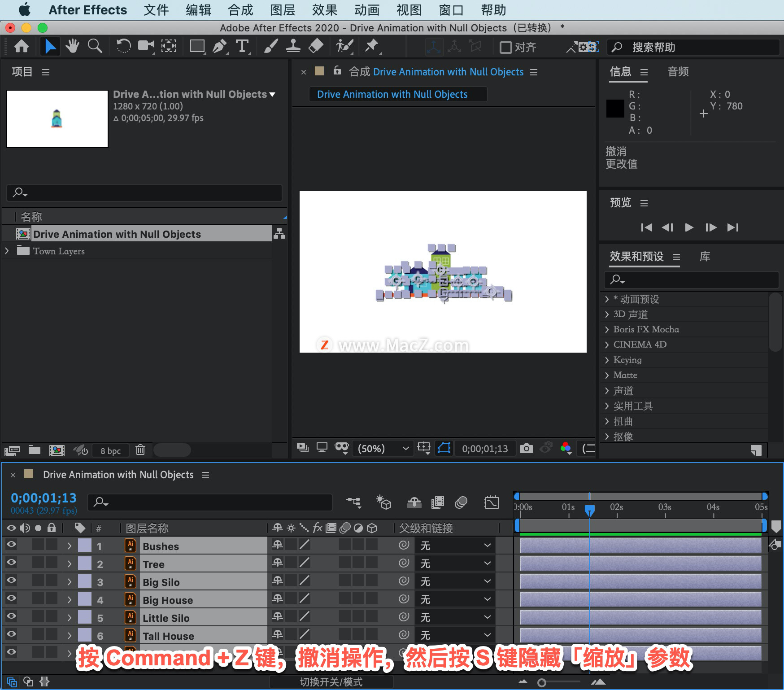784x690 pixels.
Task: Select the Brush tool
Action: point(270,46)
